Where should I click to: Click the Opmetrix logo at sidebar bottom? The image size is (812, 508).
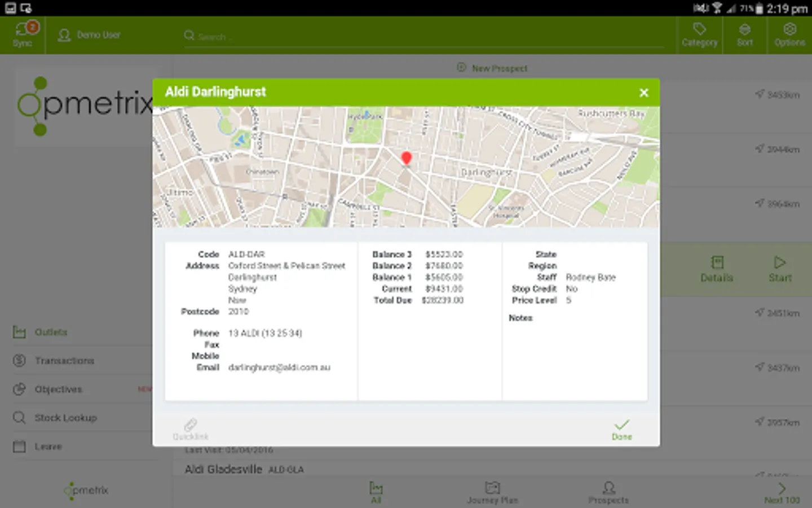[x=86, y=491]
